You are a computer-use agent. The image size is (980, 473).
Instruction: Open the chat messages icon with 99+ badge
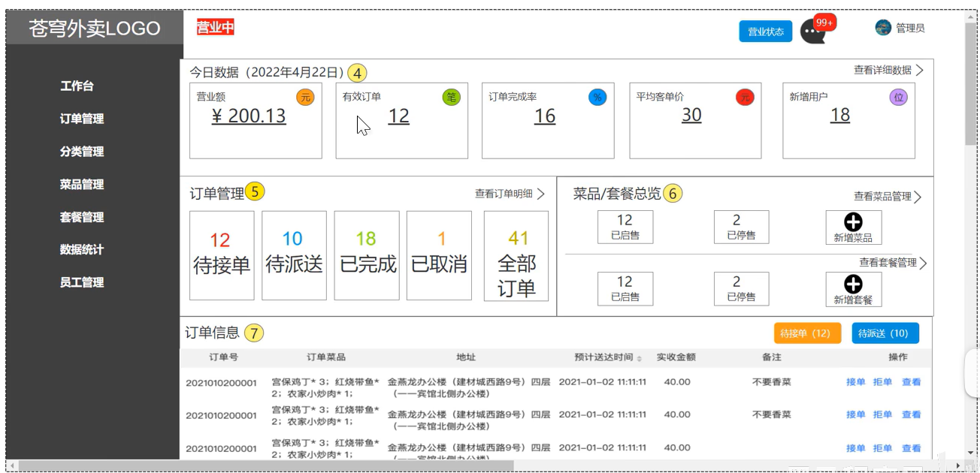click(x=812, y=32)
